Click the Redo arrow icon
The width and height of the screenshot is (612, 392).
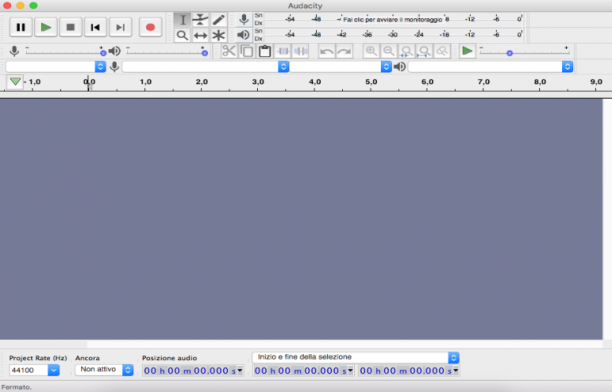(x=344, y=51)
